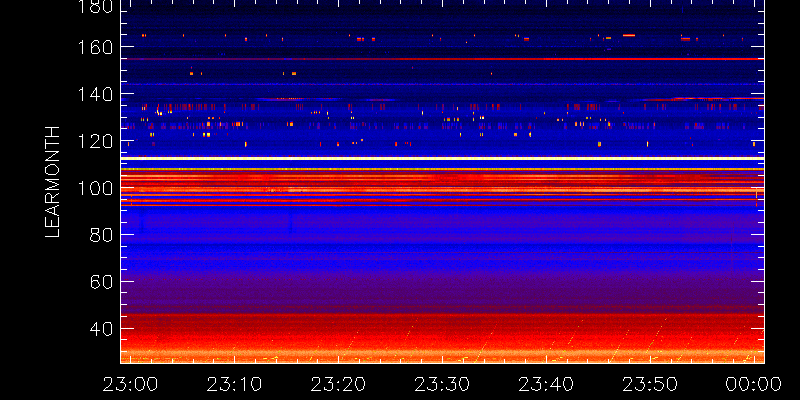Image resolution: width=800 pixels, height=400 pixels.
Task: Click the 80 frequency axis label
Action: click(x=102, y=235)
